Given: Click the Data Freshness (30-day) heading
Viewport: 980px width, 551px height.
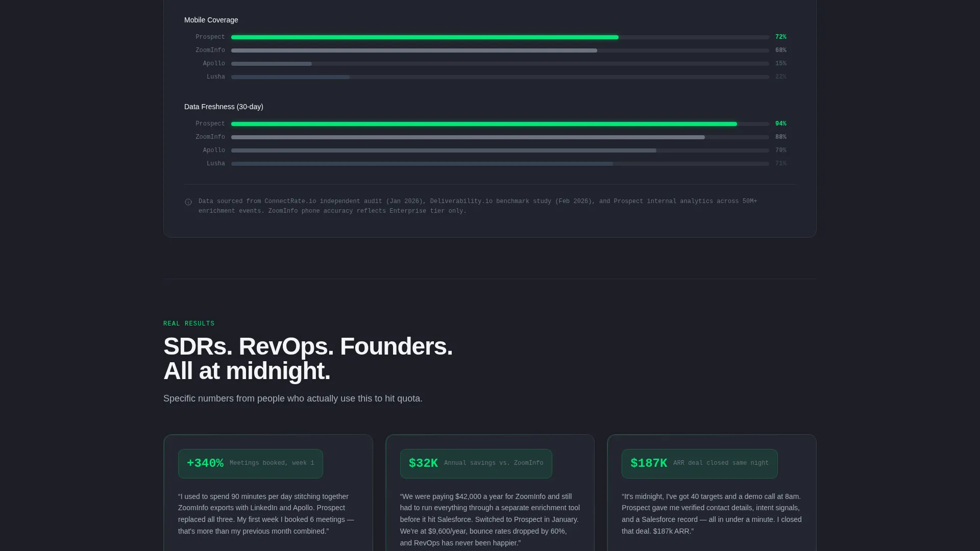Looking at the screenshot, I should 224,107.
